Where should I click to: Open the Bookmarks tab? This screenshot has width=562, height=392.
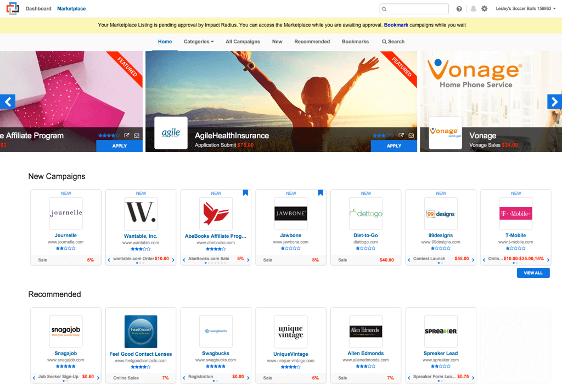tap(355, 42)
